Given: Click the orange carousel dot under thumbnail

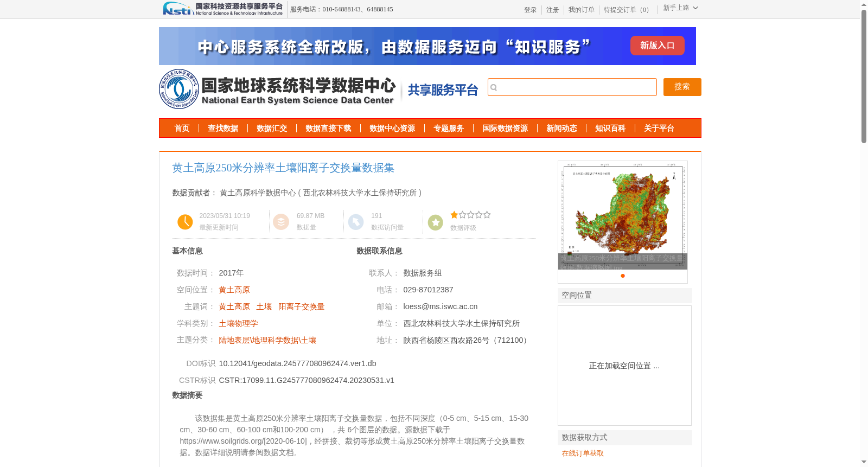Looking at the screenshot, I should point(623,276).
